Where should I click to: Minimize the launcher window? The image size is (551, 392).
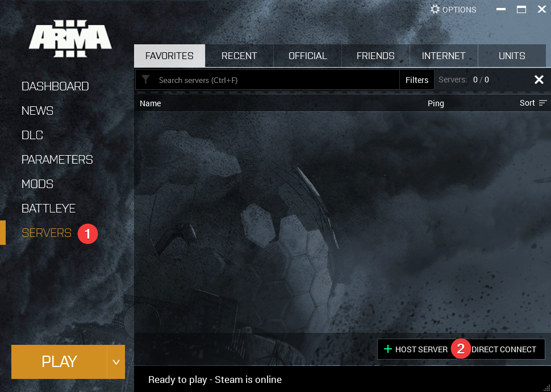pyautogui.click(x=501, y=10)
